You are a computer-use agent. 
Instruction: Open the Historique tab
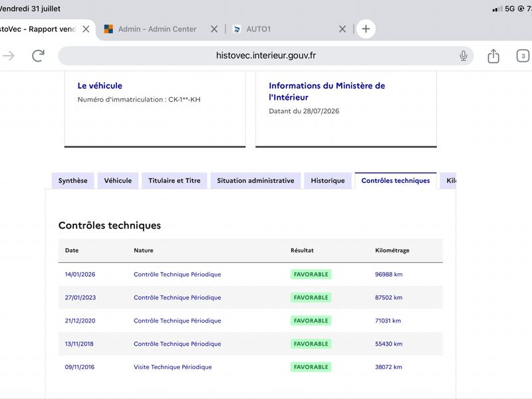pos(328,180)
